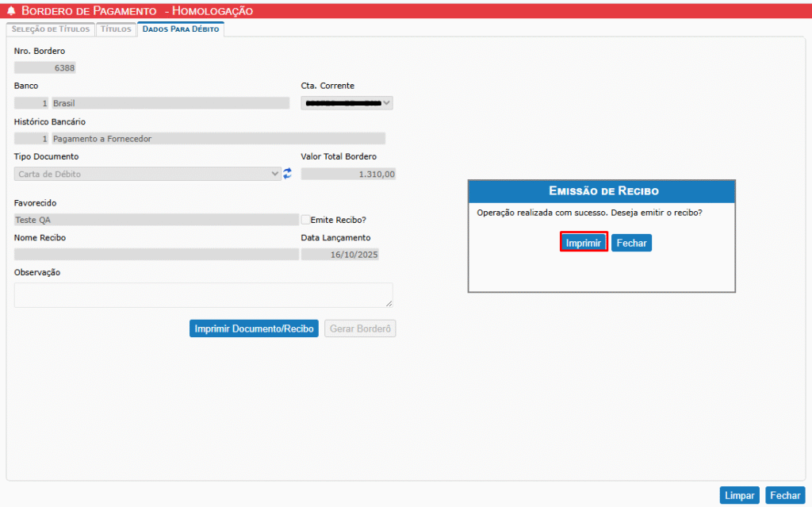Click the Gerar Borderô button
Viewport: 812px width, 507px height.
pyautogui.click(x=360, y=328)
